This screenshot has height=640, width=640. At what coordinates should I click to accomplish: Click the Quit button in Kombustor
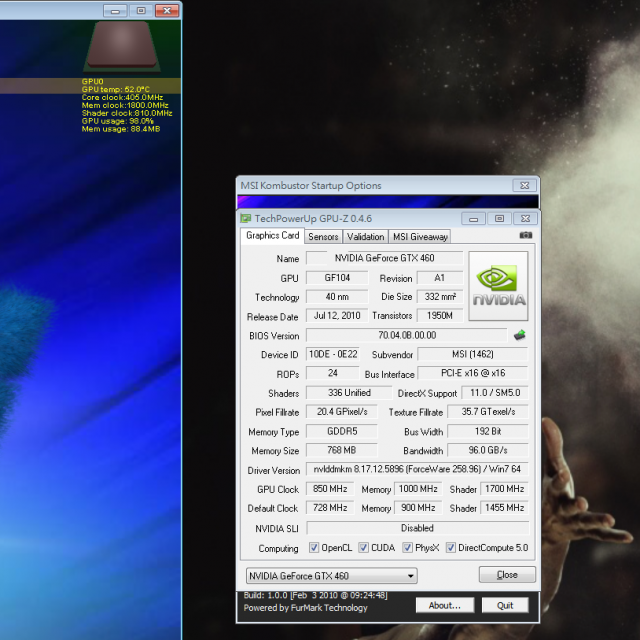tap(505, 605)
